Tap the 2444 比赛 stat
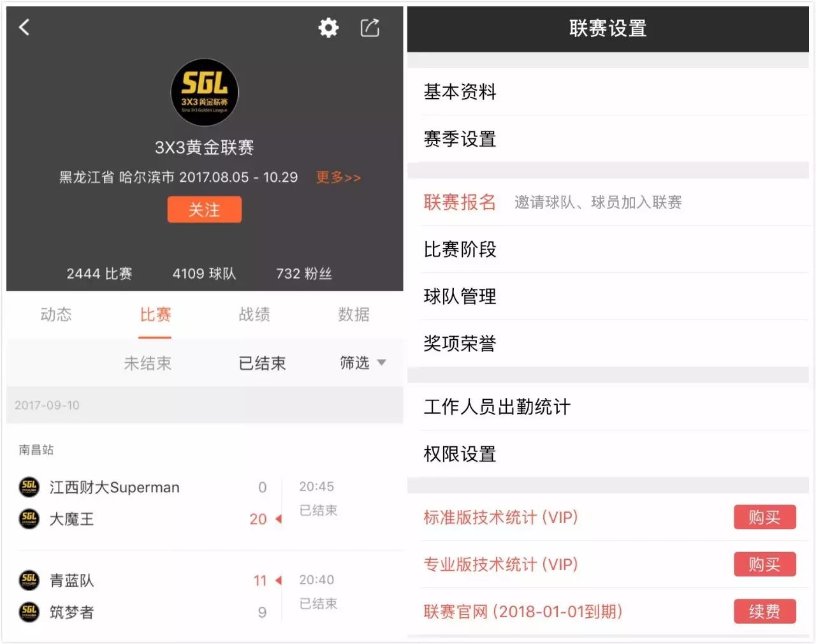816x644 pixels. coord(99,274)
